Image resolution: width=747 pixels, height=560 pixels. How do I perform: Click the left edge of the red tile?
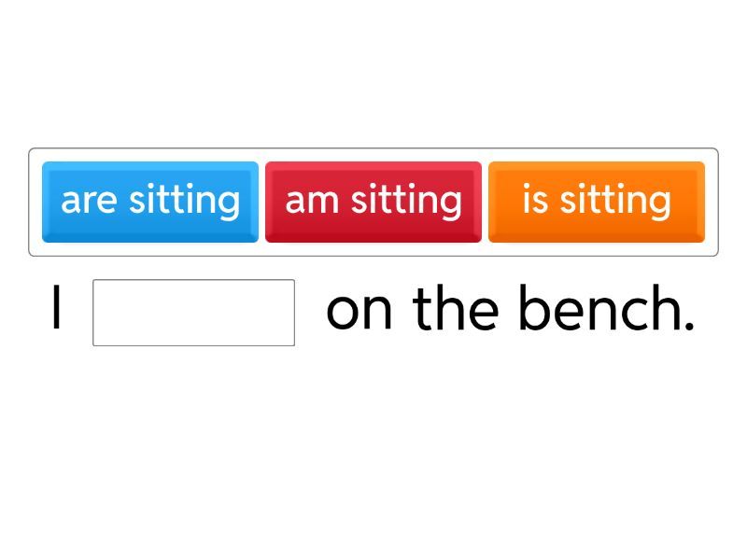270,202
